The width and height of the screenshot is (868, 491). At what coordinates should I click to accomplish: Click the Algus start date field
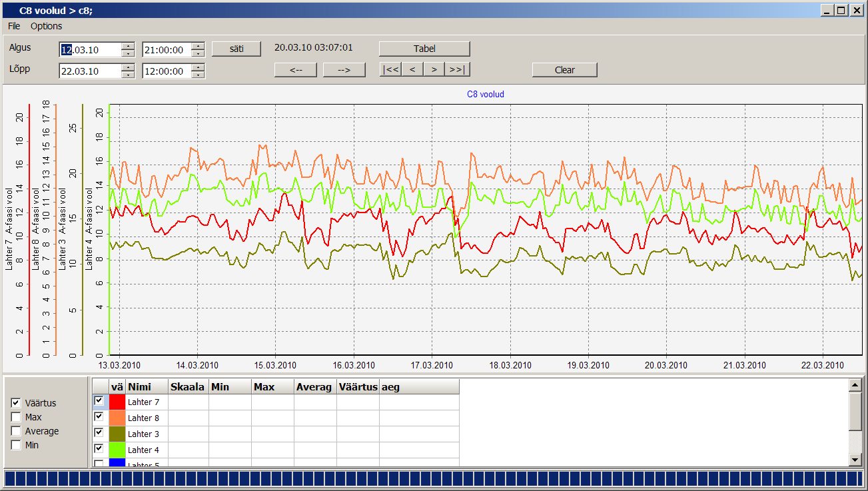point(90,50)
